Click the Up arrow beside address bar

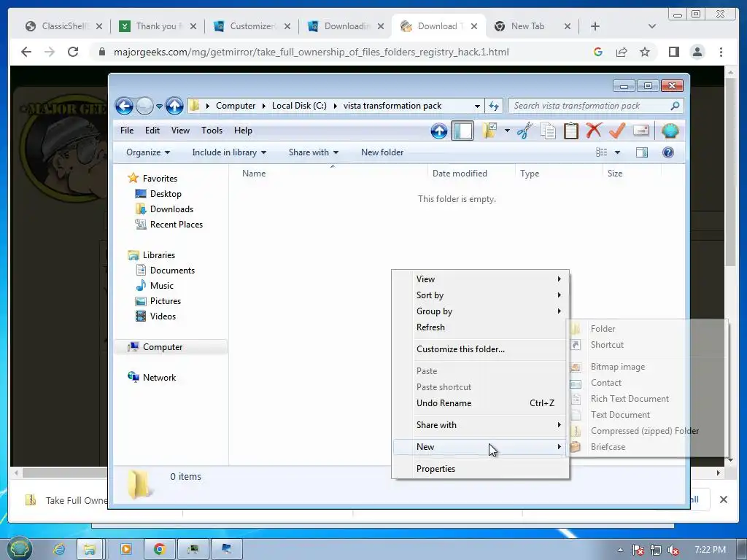pyautogui.click(x=174, y=106)
